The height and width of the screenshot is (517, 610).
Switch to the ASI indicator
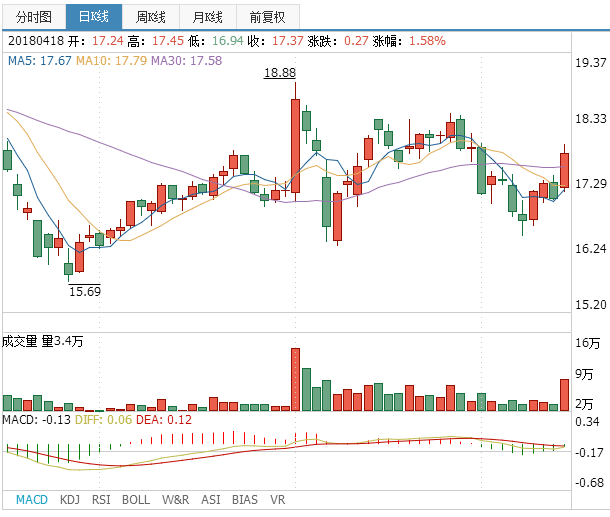coord(210,499)
